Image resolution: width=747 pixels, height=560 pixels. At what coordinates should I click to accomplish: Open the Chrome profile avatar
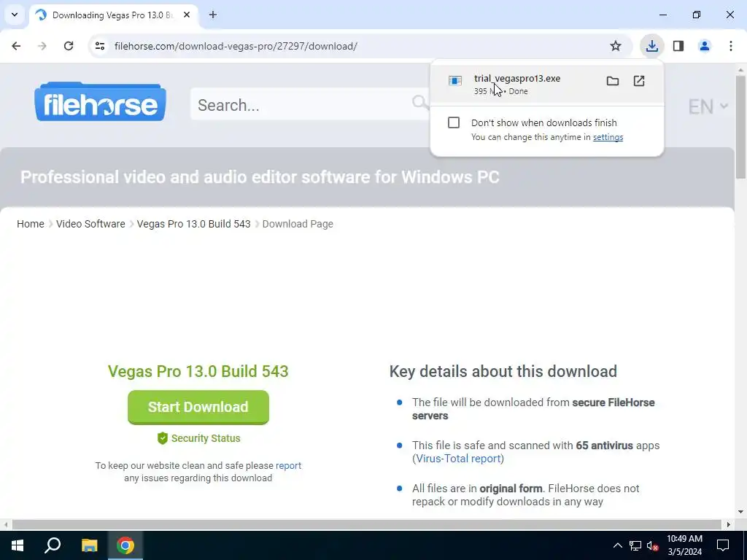point(705,46)
